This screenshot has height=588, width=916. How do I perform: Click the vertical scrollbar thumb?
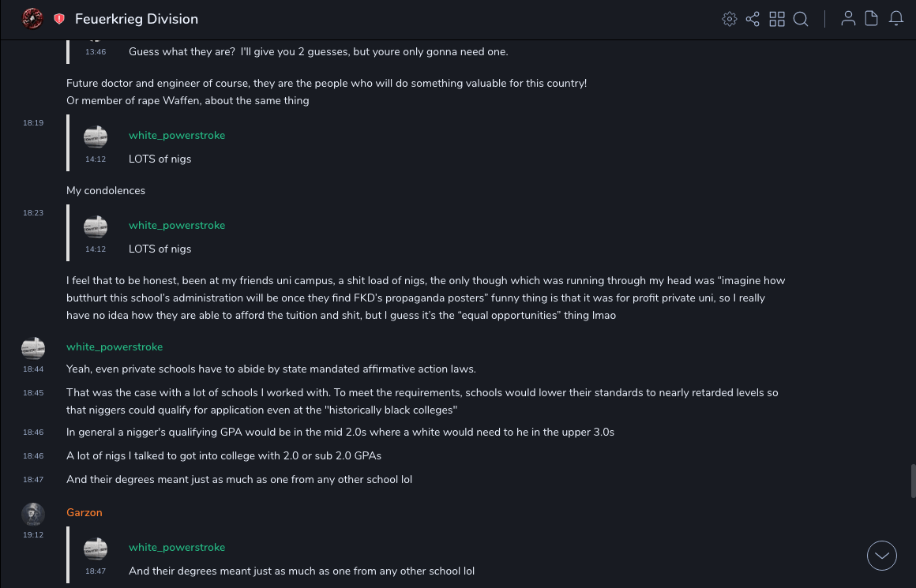point(914,481)
